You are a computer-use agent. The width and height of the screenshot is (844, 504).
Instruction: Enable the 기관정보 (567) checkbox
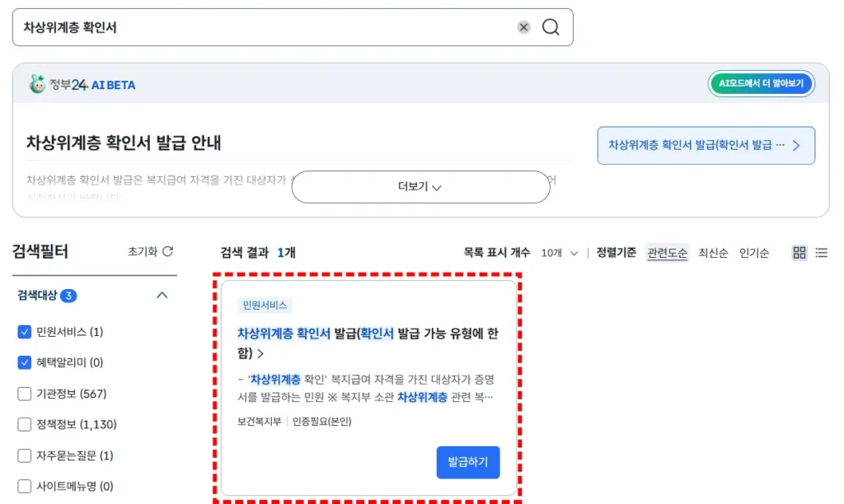(24, 394)
